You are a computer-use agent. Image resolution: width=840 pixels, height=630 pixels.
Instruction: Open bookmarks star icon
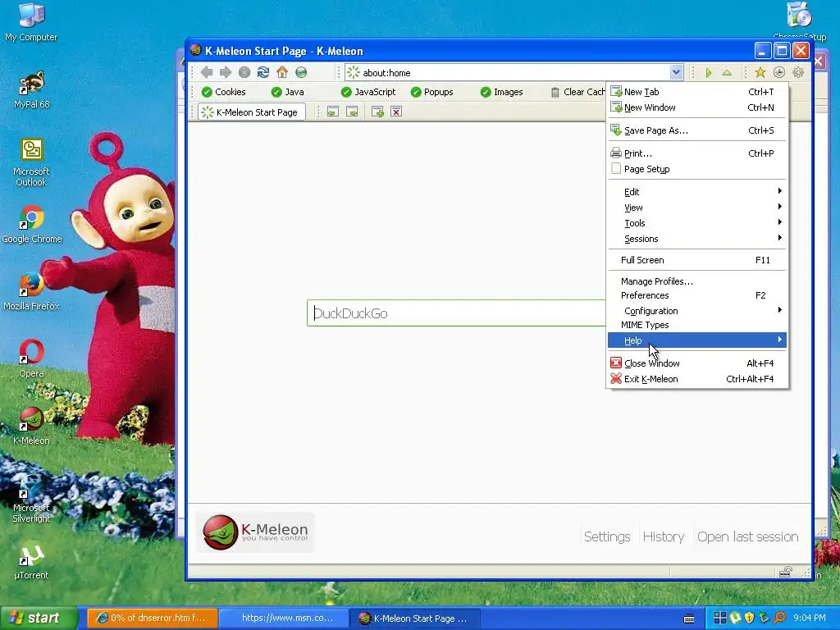click(x=760, y=72)
